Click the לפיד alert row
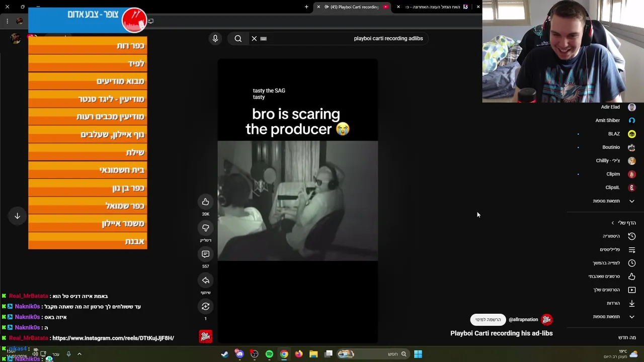 pos(88,63)
